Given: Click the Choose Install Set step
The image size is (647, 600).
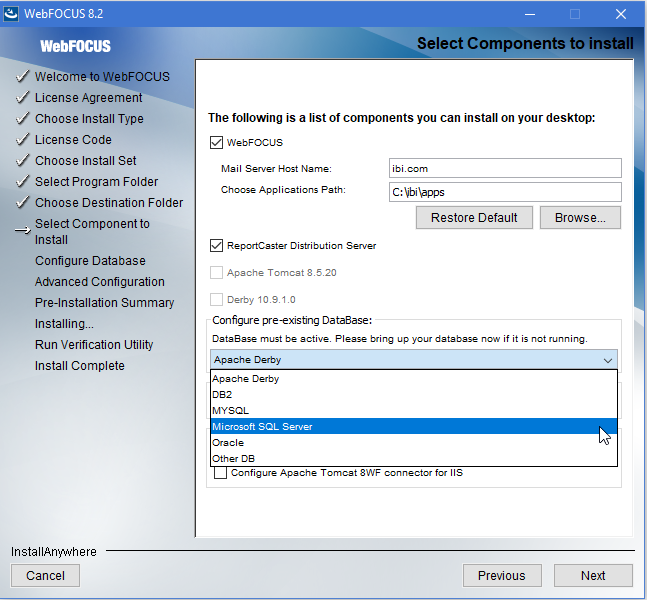Looking at the screenshot, I should pos(85,161).
